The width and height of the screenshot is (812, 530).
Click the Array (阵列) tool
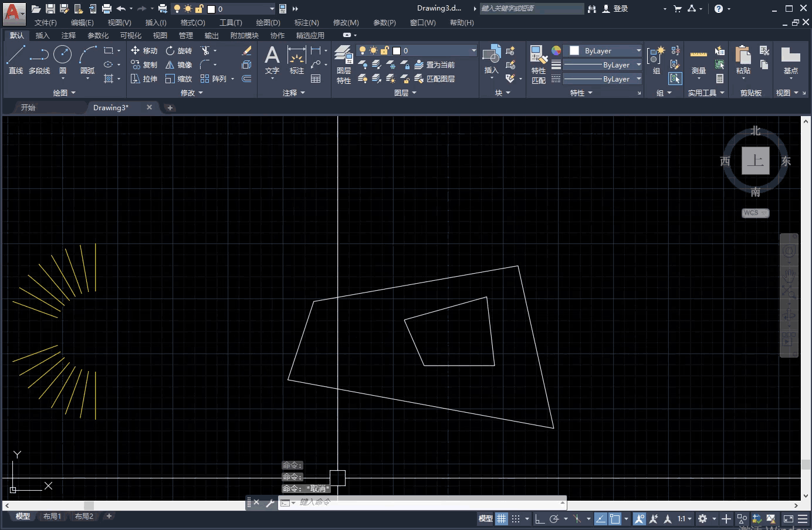214,79
